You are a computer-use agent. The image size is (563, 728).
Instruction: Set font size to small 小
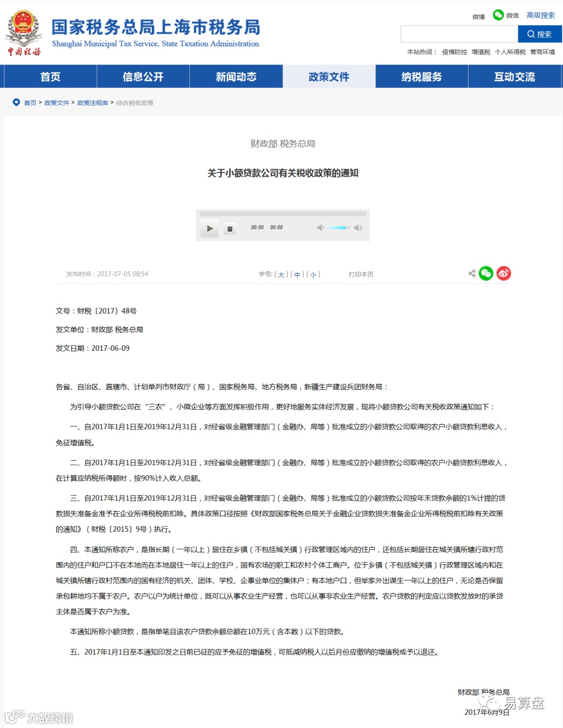[313, 275]
